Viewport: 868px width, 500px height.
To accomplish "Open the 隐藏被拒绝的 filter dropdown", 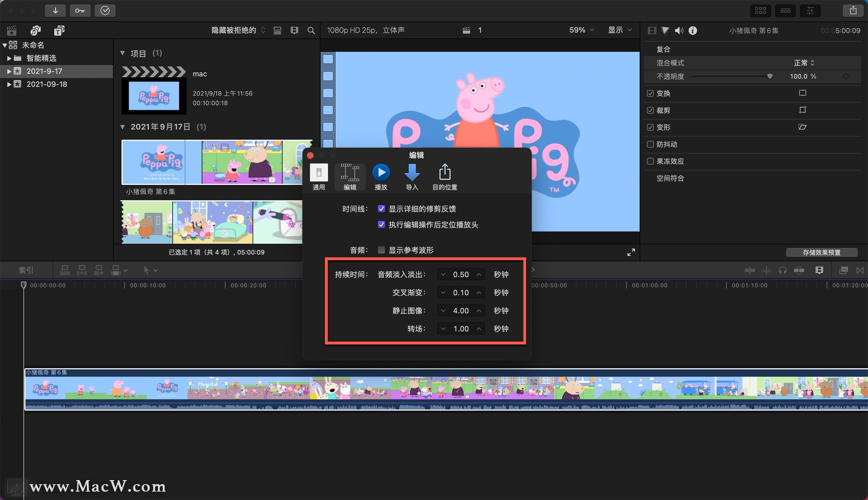I will pyautogui.click(x=238, y=30).
